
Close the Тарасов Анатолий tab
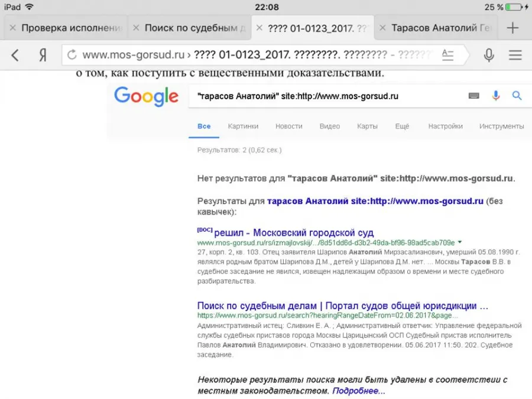(x=382, y=28)
